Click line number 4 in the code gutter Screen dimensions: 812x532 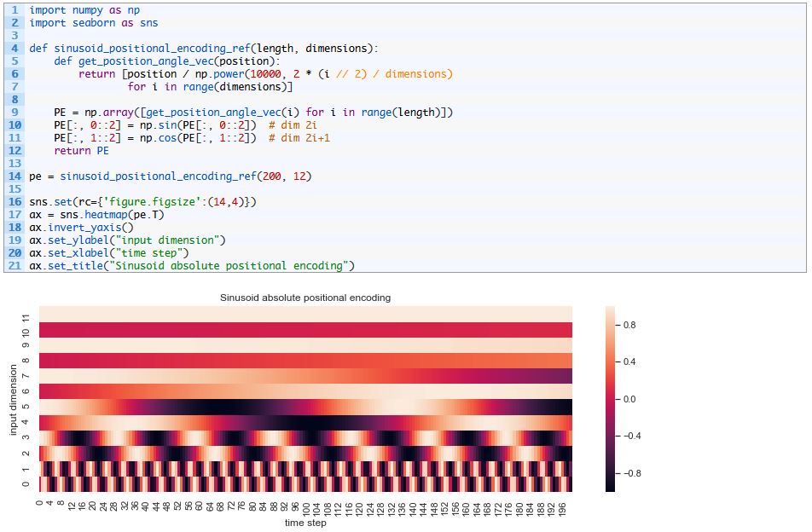[x=14, y=48]
